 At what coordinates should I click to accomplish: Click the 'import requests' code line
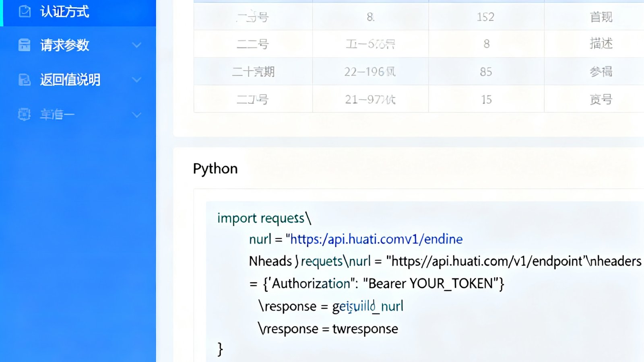264,218
